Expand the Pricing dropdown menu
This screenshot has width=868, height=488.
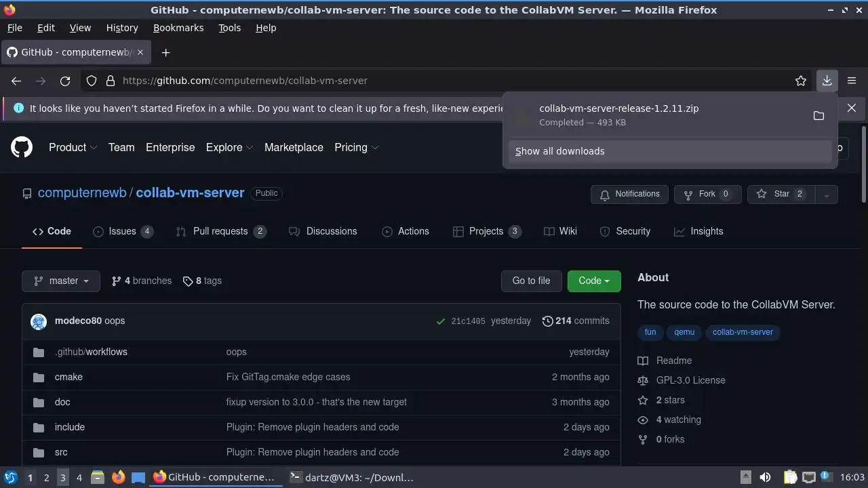coord(357,147)
